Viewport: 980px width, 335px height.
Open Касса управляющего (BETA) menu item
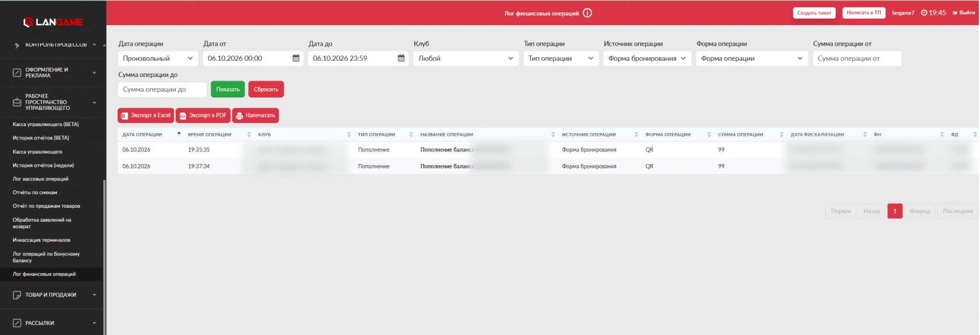45,124
